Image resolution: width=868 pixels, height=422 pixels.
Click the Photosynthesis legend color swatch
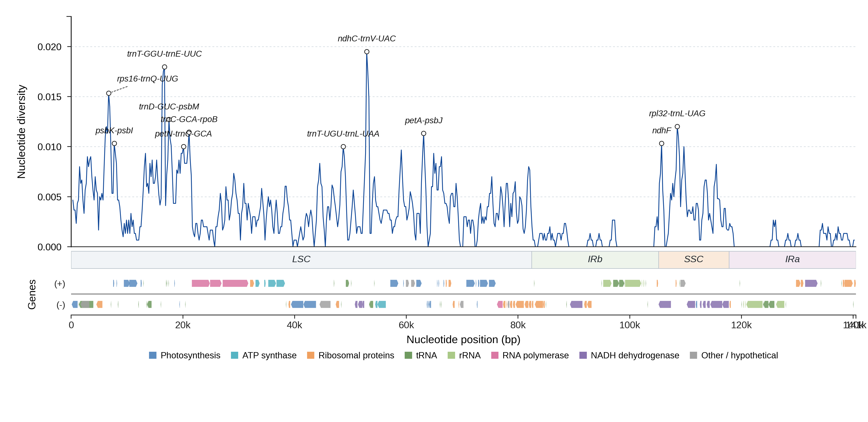pos(153,355)
